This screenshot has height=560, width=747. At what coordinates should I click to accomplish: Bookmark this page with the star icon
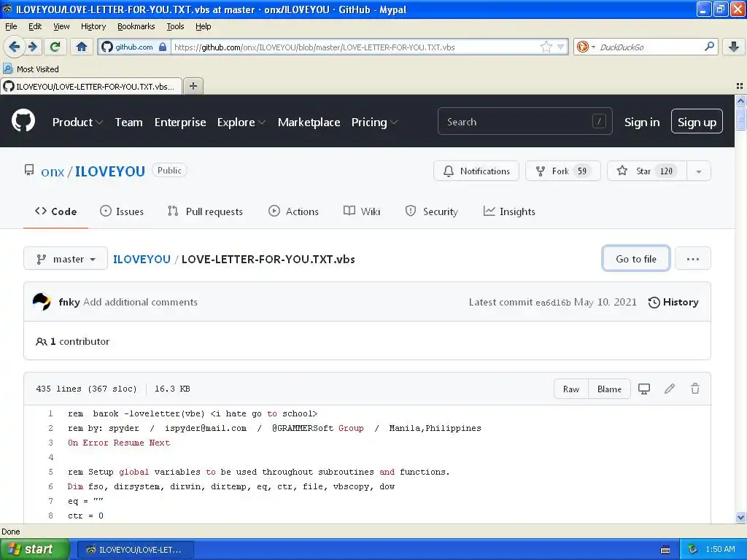click(546, 47)
